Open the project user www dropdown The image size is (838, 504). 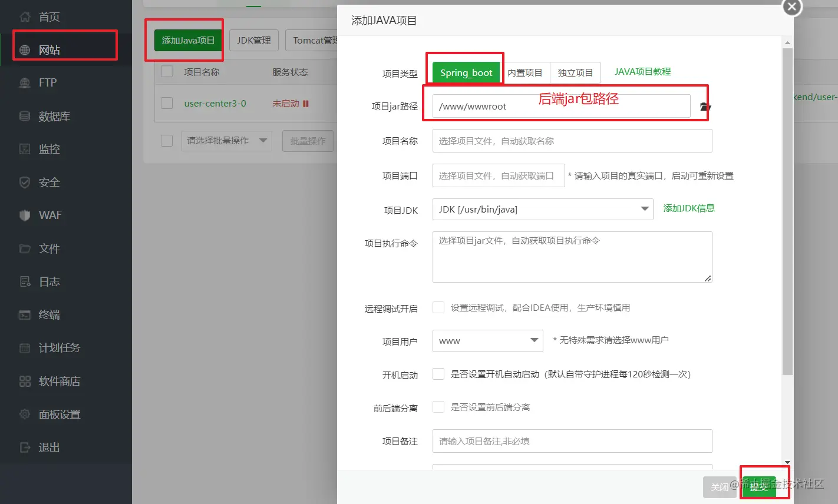point(488,341)
